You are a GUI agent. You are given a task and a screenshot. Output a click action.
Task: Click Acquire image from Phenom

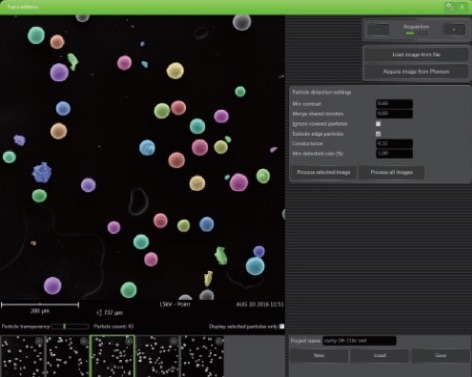pos(416,72)
